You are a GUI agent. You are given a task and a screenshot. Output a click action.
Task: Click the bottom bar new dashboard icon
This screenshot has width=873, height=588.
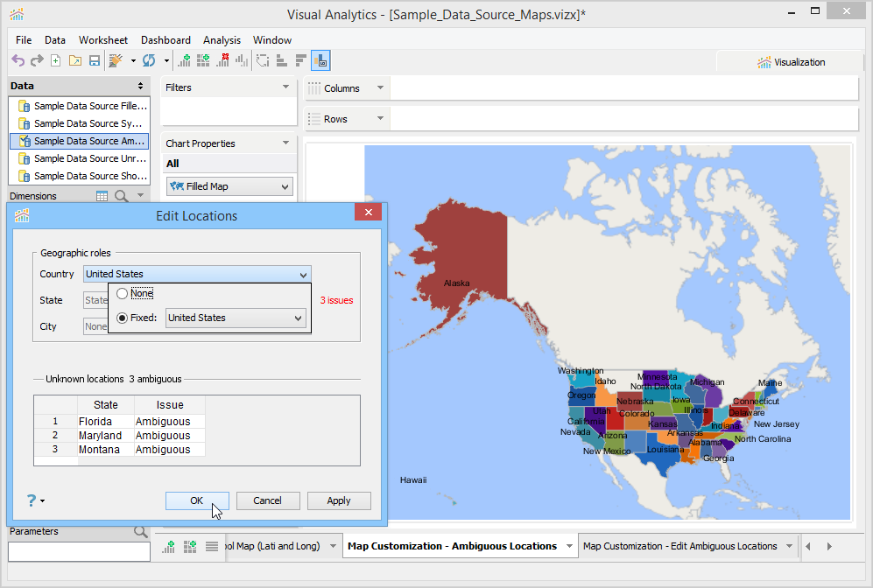click(190, 547)
